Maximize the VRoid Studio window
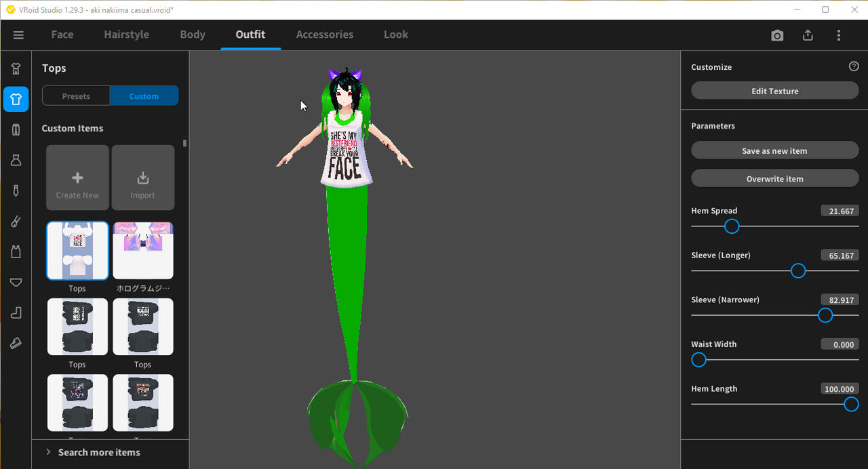The image size is (868, 469). coord(825,9)
